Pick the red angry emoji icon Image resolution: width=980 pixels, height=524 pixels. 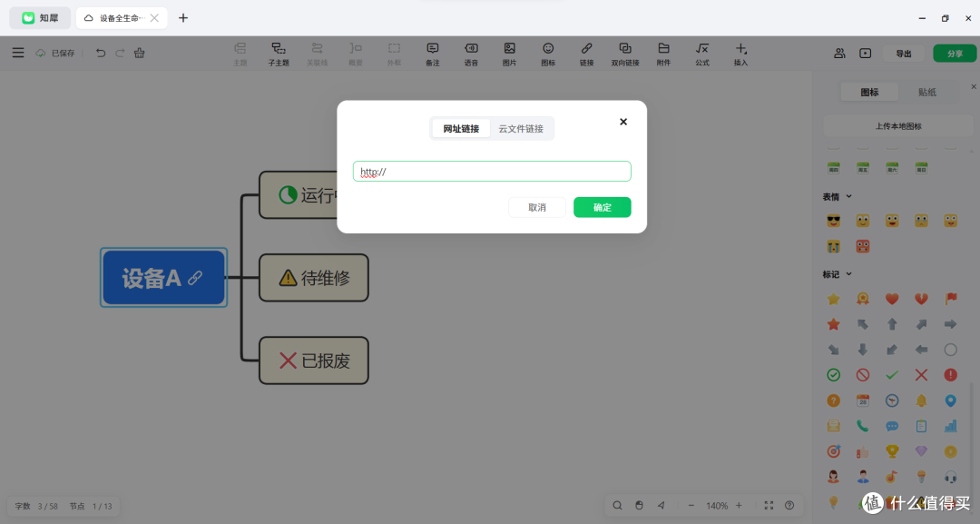[863, 246]
